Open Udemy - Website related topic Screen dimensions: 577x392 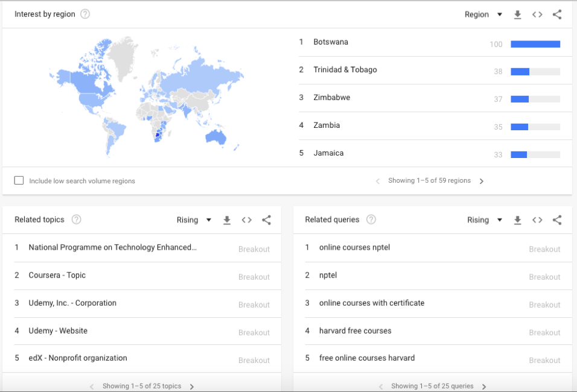pos(58,330)
